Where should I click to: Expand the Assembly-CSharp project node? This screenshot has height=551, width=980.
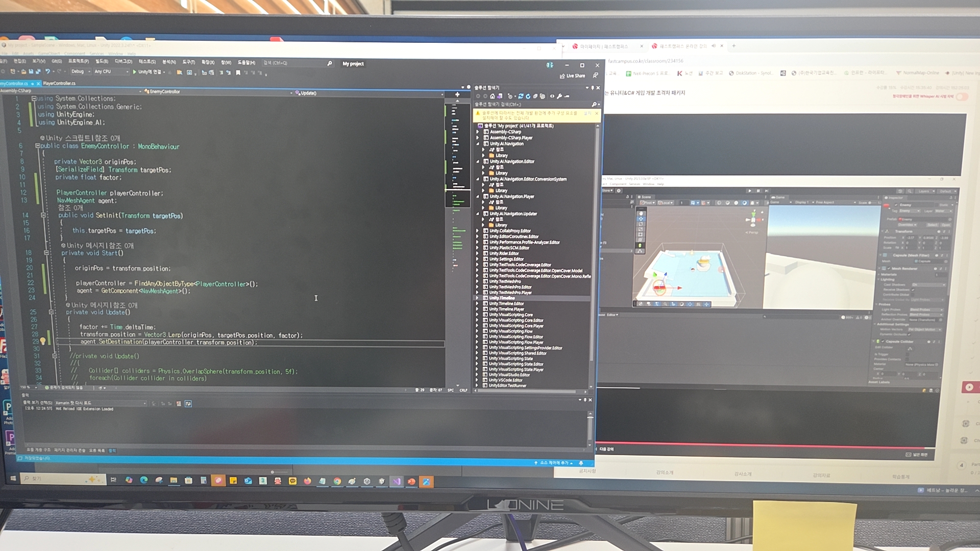tap(478, 132)
